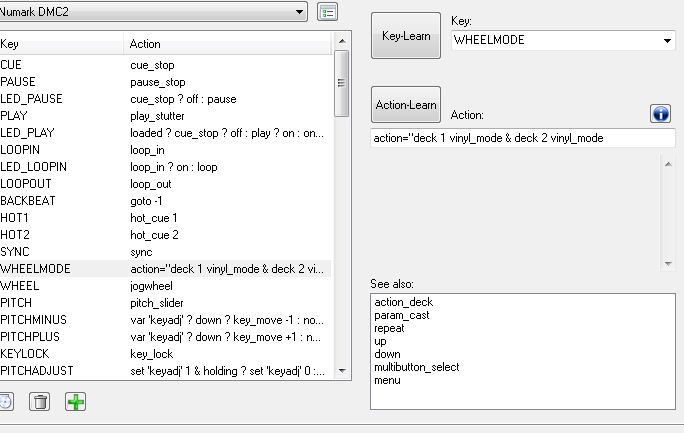
Task: Click down in See also list
Action: point(387,354)
